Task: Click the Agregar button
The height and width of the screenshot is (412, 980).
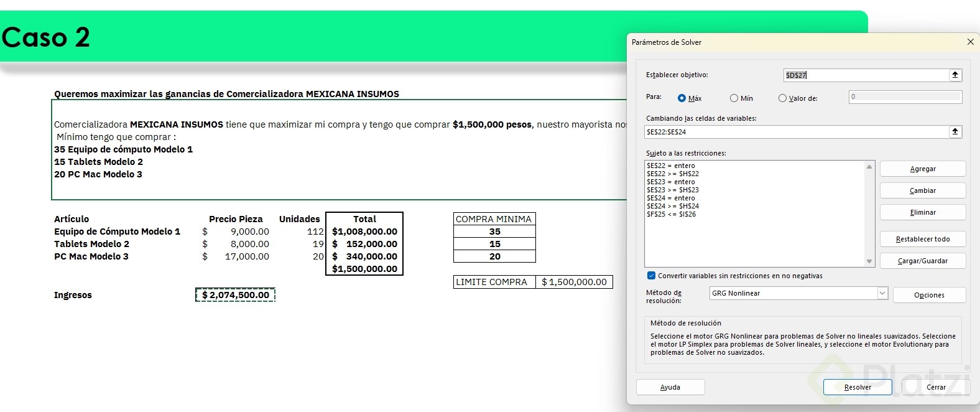Action: coord(923,169)
